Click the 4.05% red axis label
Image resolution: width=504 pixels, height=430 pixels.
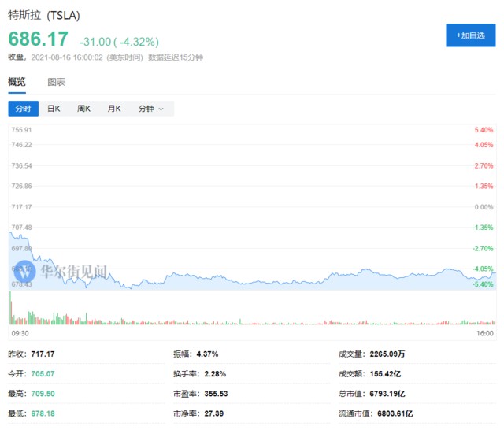484,145
